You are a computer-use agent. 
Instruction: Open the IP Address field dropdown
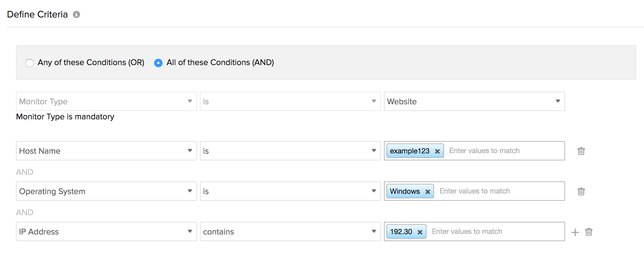tap(106, 232)
